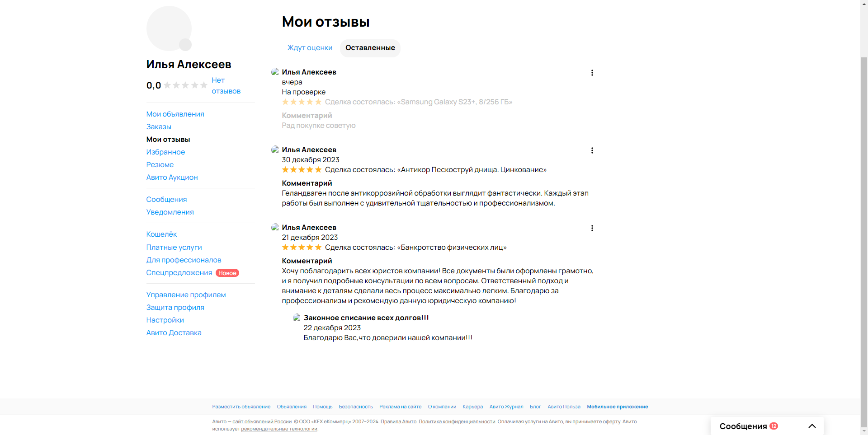Open options menu for Банкротство review
Screen dimensions: 868x435
592,228
